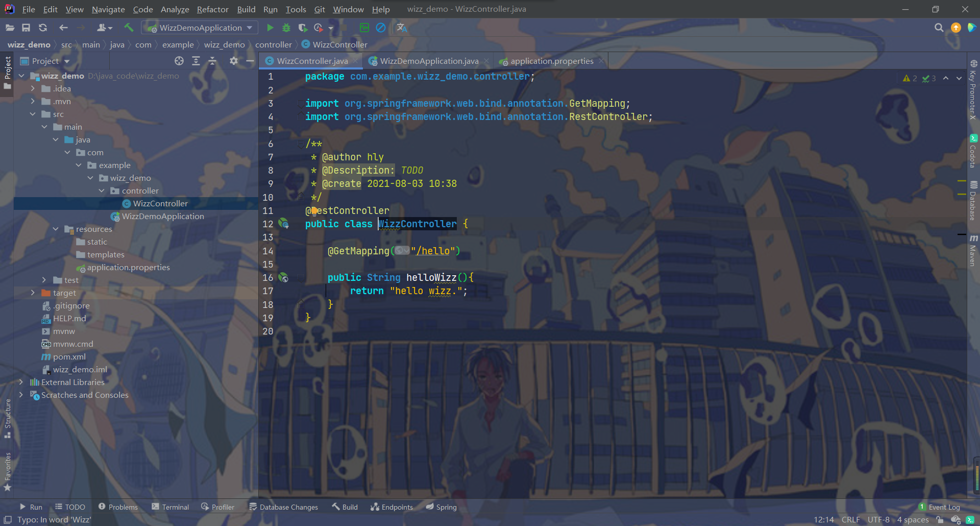Open the Database side panel
The height and width of the screenshot is (526, 980).
click(973, 200)
